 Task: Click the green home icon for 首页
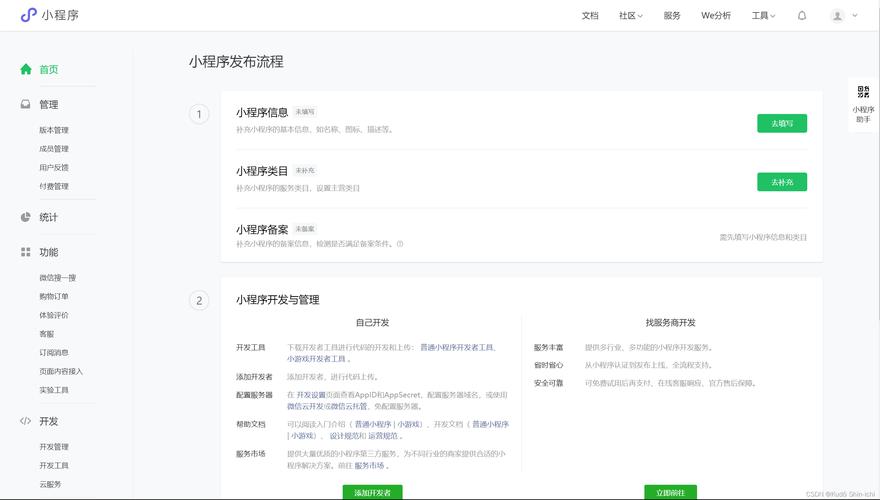pyautogui.click(x=26, y=69)
